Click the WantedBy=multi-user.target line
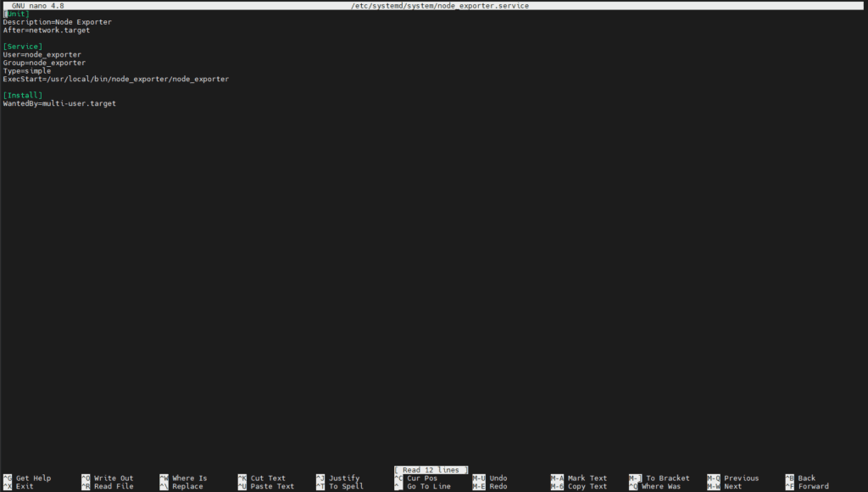Image resolution: width=868 pixels, height=492 pixels. 61,102
